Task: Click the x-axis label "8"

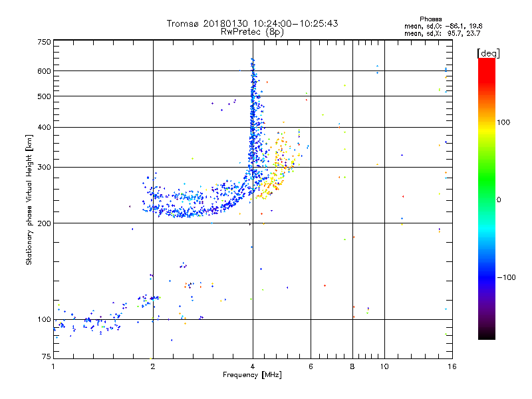Action: [352, 366]
